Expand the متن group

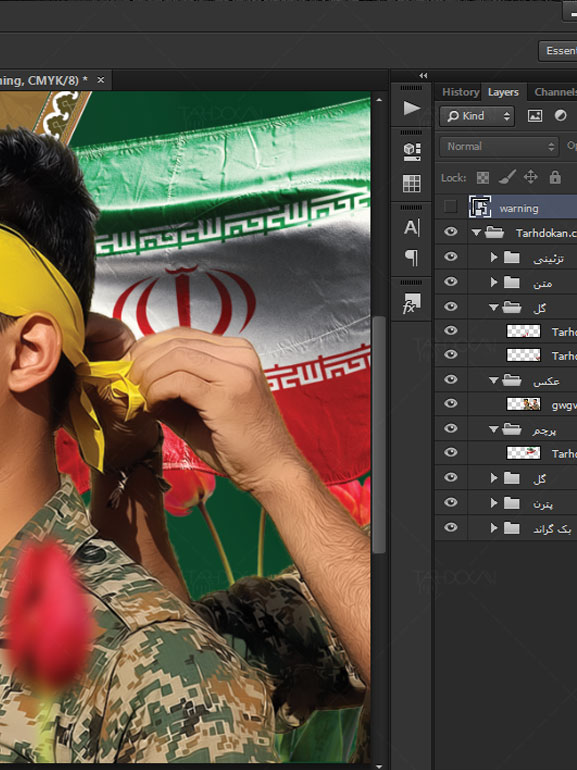(494, 282)
